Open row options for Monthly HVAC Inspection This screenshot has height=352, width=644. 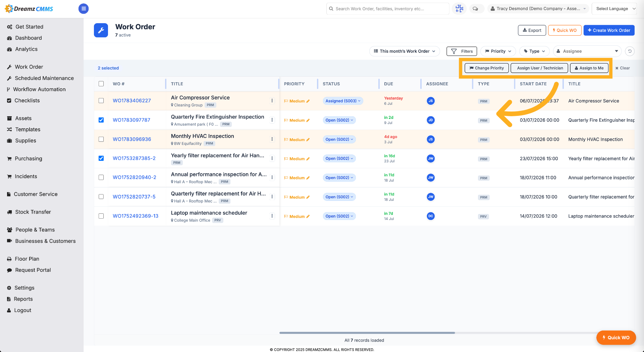272,139
